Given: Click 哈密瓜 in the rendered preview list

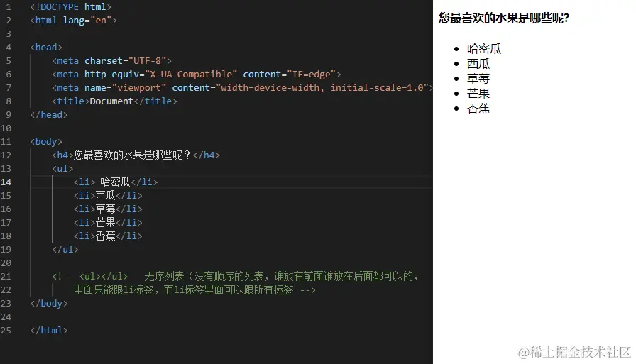Looking at the screenshot, I should coord(484,49).
